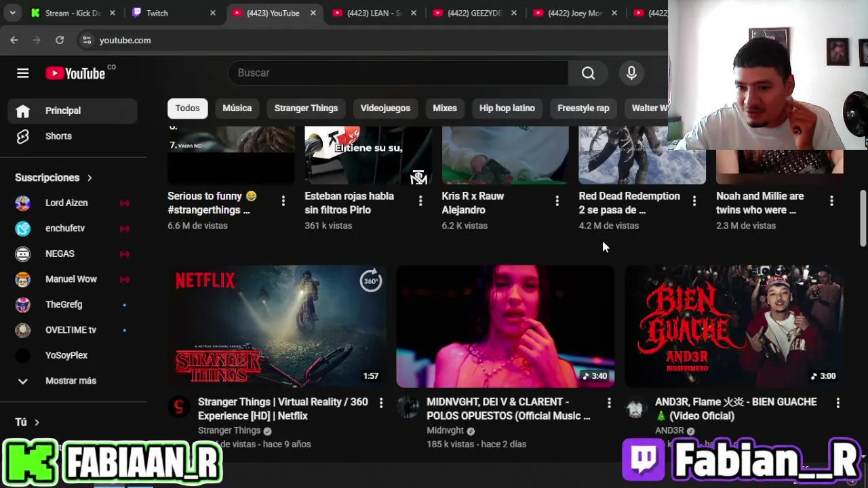Open site information icon beside address
Image resolution: width=868 pixels, height=488 pixels.
pos(87,40)
